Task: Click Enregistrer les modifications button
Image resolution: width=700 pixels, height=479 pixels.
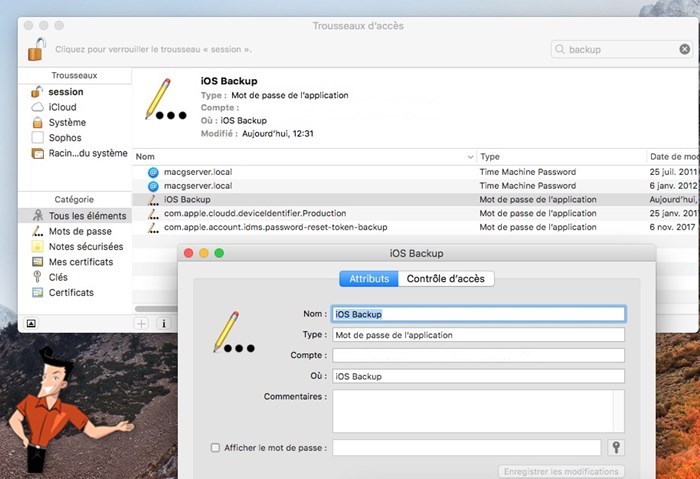Action: (x=561, y=471)
